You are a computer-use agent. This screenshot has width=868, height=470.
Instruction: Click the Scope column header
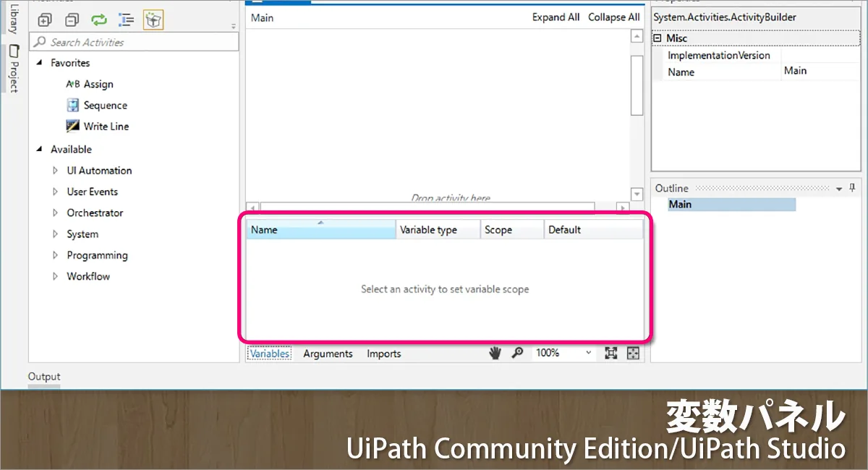512,230
